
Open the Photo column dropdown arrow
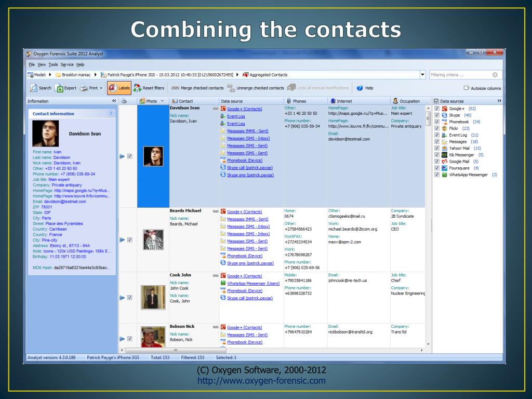pos(162,101)
